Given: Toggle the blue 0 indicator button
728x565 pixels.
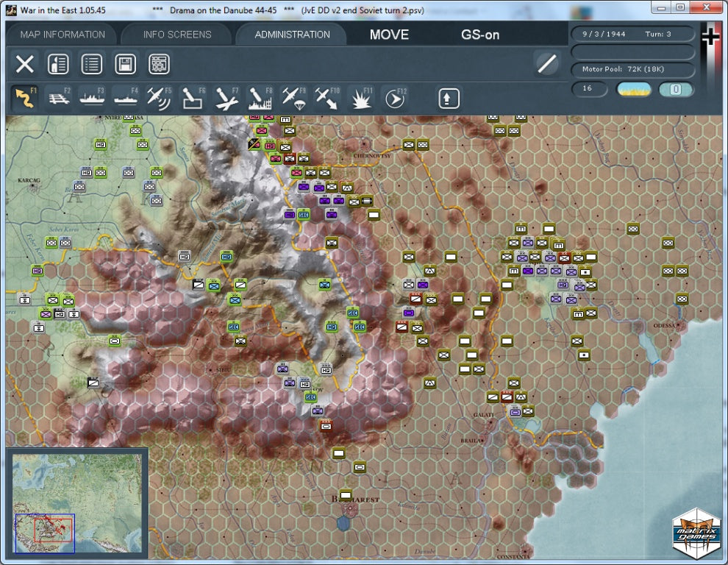Looking at the screenshot, I should 676,89.
